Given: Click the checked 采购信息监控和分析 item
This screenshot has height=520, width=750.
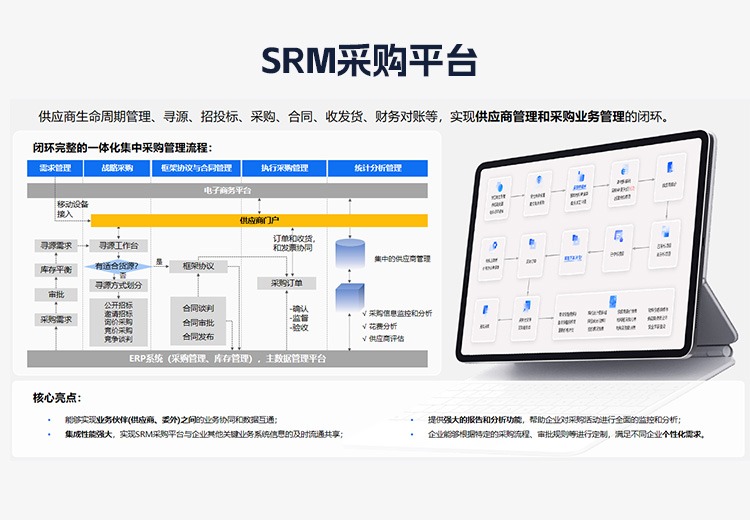Looking at the screenshot, I should point(397,313).
